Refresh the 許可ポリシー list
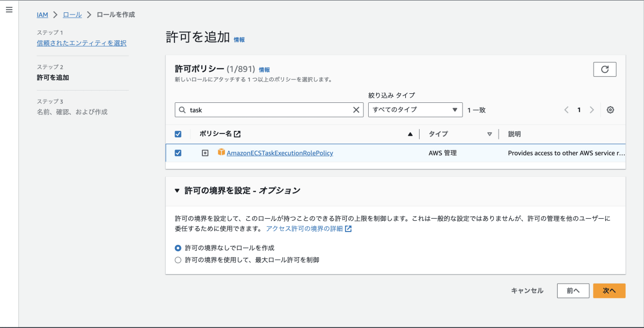The image size is (644, 328). (x=605, y=69)
